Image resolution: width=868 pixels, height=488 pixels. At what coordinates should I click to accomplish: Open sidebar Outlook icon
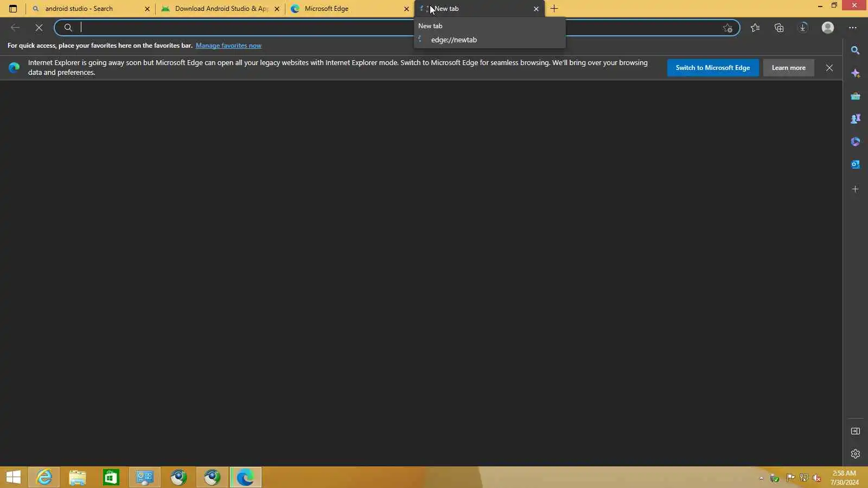point(856,164)
